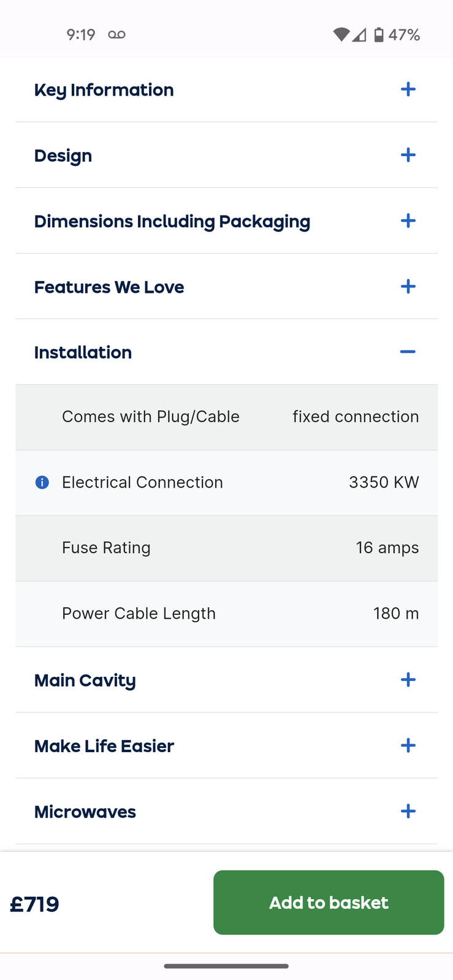Tap the plus icon beside Main Cavity
453x980 pixels.
(x=408, y=679)
